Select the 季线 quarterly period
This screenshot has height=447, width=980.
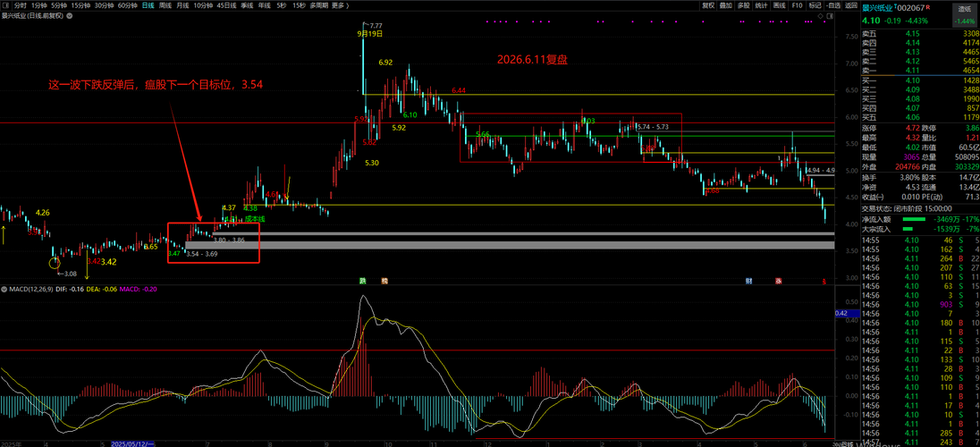click(246, 5)
